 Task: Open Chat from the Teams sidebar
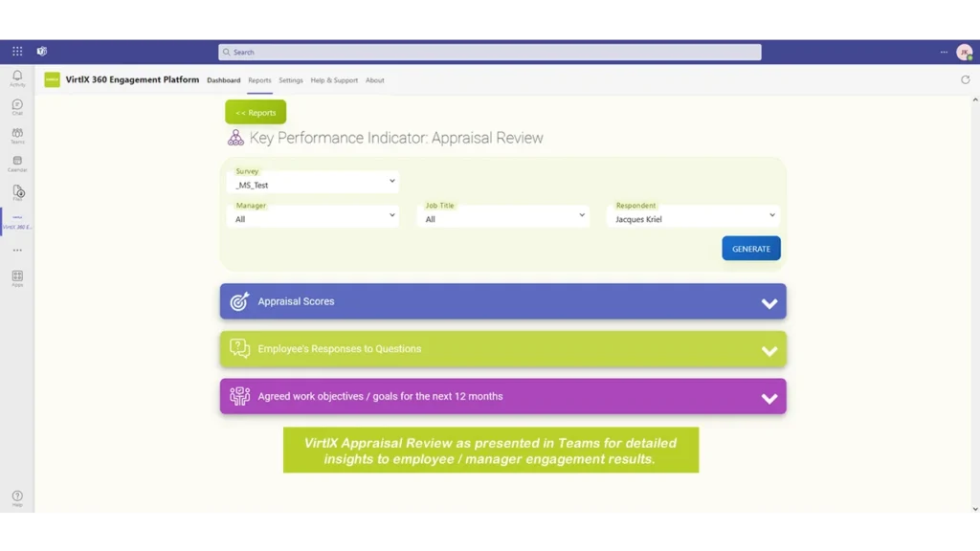16,105
